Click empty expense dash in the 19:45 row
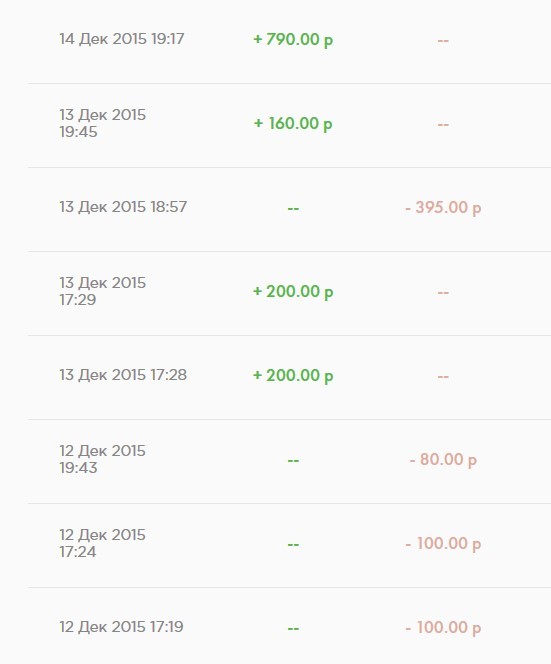Screen dimensions: 551x664 [x=443, y=125]
